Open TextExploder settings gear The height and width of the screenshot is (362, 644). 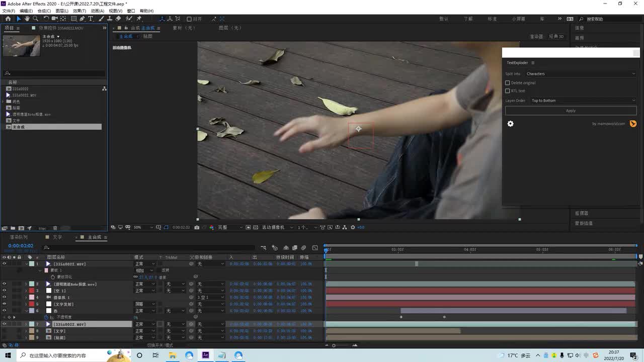(510, 124)
